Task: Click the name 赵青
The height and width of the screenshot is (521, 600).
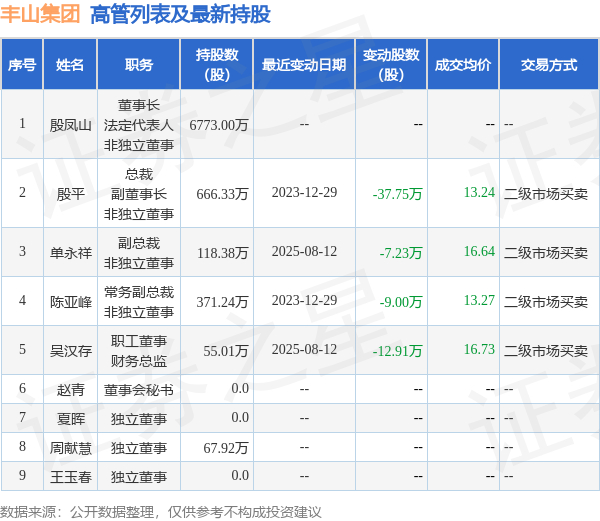Action: (70, 390)
